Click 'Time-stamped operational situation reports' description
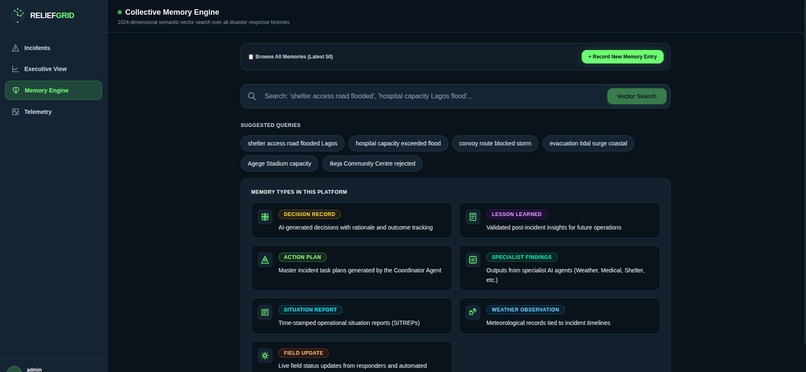Viewport: 806px width, 372px height. (x=349, y=323)
